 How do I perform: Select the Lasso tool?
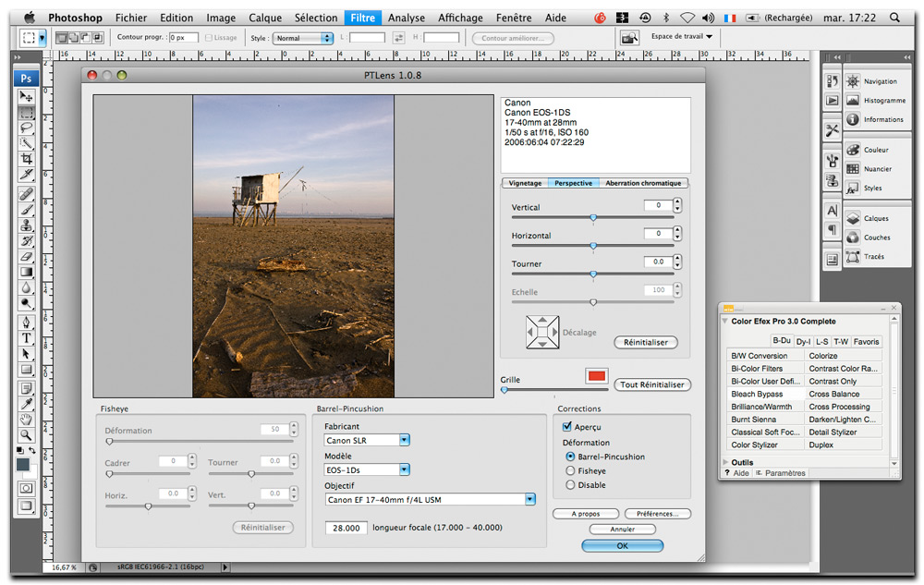click(27, 128)
